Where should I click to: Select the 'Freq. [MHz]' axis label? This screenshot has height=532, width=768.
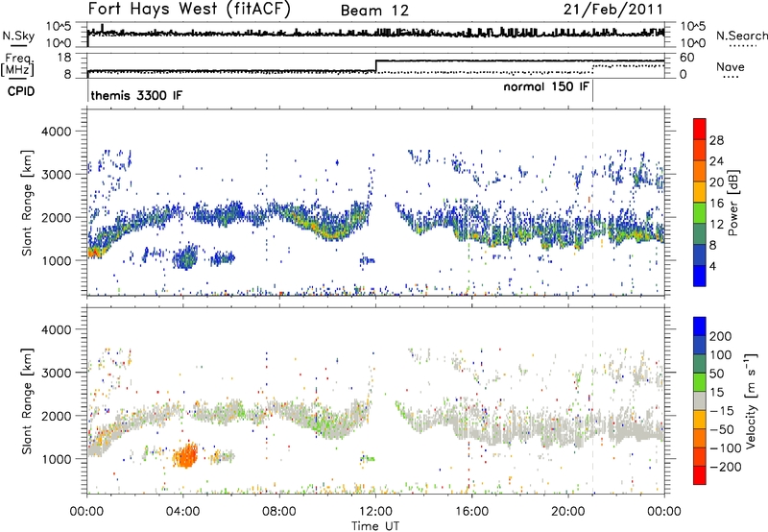pyautogui.click(x=17, y=63)
